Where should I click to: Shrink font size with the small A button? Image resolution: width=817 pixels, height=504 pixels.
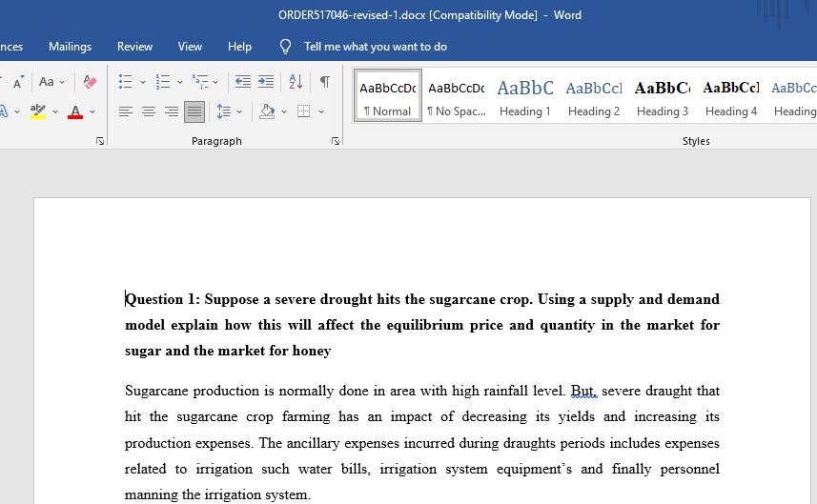[x=18, y=82]
